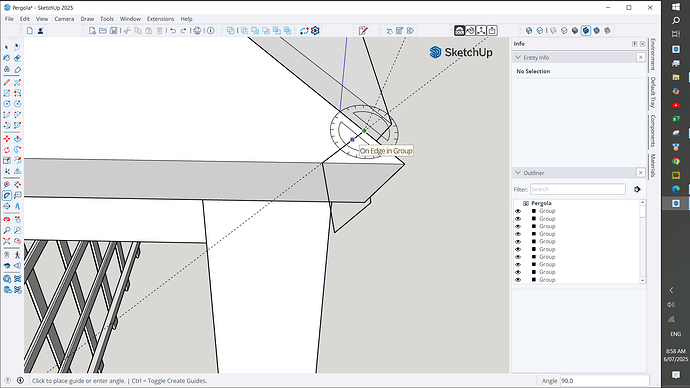Click the Undo arrow in toolbar

[173, 31]
